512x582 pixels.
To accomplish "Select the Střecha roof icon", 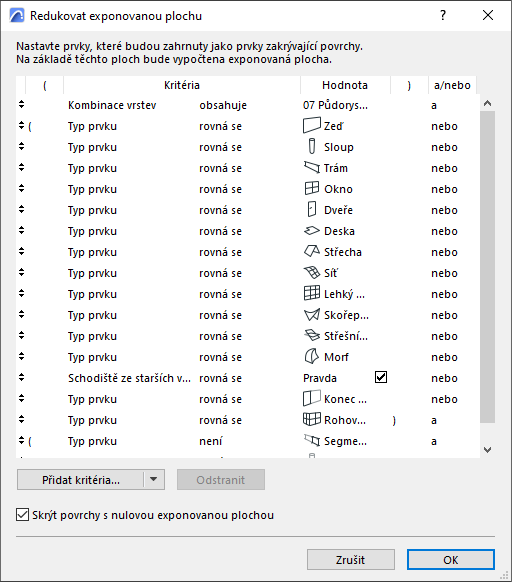I will point(312,251).
